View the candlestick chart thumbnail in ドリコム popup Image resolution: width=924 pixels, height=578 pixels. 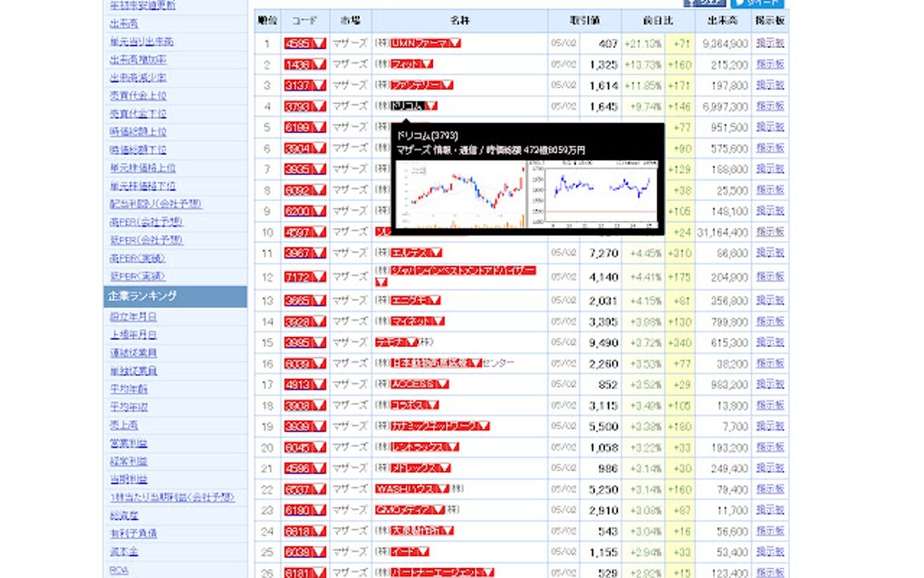tap(461, 195)
